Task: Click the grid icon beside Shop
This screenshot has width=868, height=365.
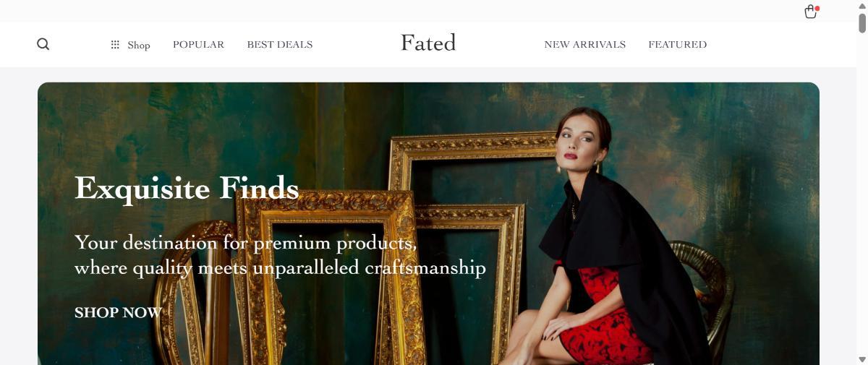Action: 115,45
